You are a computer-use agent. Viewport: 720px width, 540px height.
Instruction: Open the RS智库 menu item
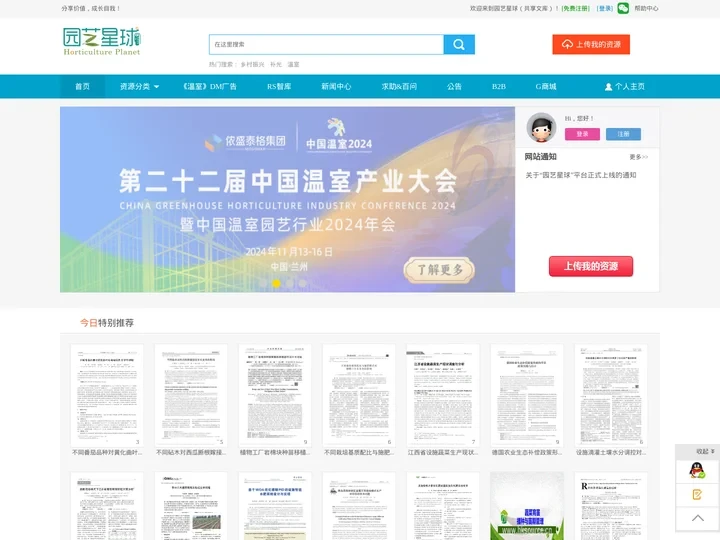[x=279, y=86]
